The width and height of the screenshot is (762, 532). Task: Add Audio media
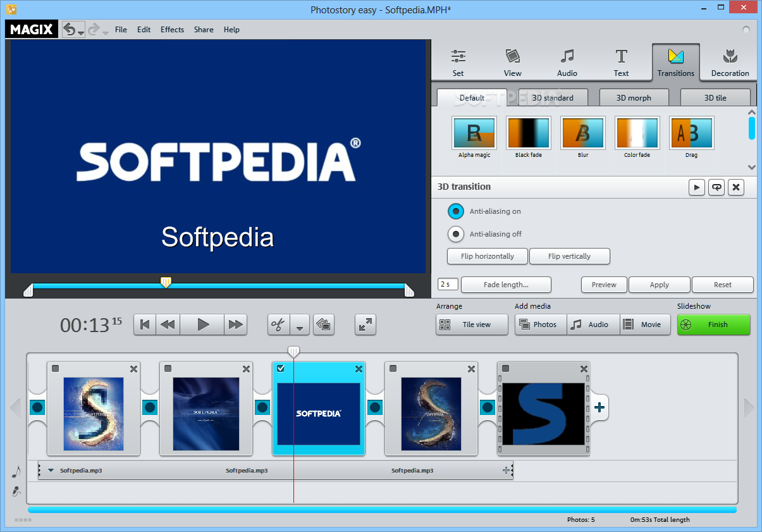tap(593, 325)
